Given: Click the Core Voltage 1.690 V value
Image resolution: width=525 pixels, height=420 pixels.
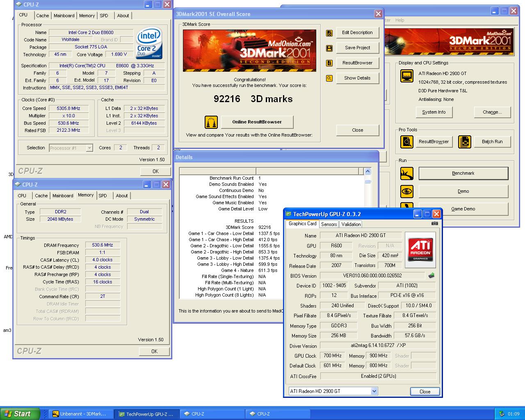Looking at the screenshot, I should [x=119, y=55].
